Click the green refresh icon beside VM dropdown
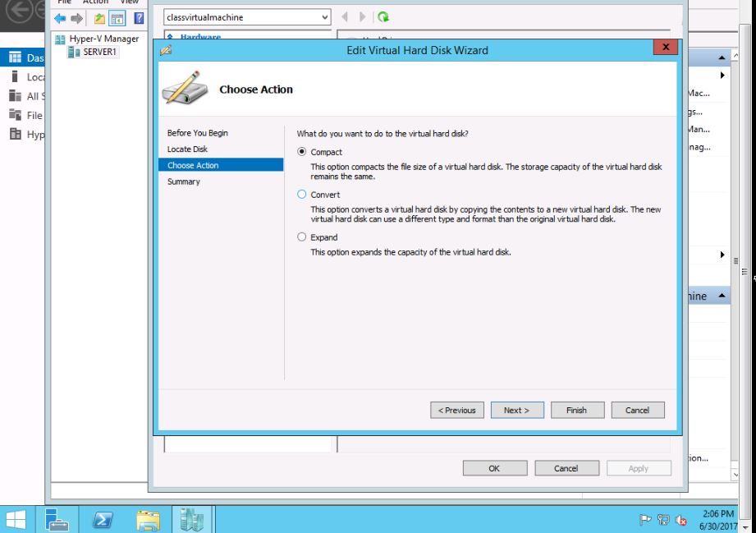The width and height of the screenshot is (756, 533). coord(383,17)
